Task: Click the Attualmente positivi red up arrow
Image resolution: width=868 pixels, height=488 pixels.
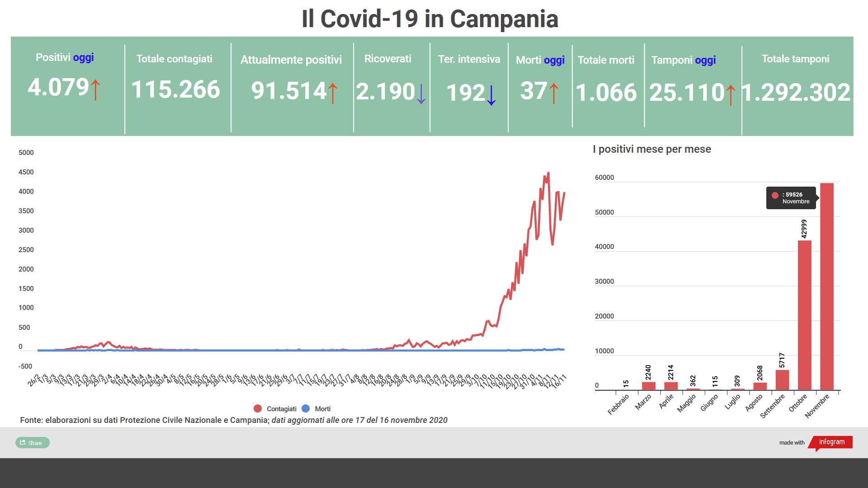Action: point(333,93)
